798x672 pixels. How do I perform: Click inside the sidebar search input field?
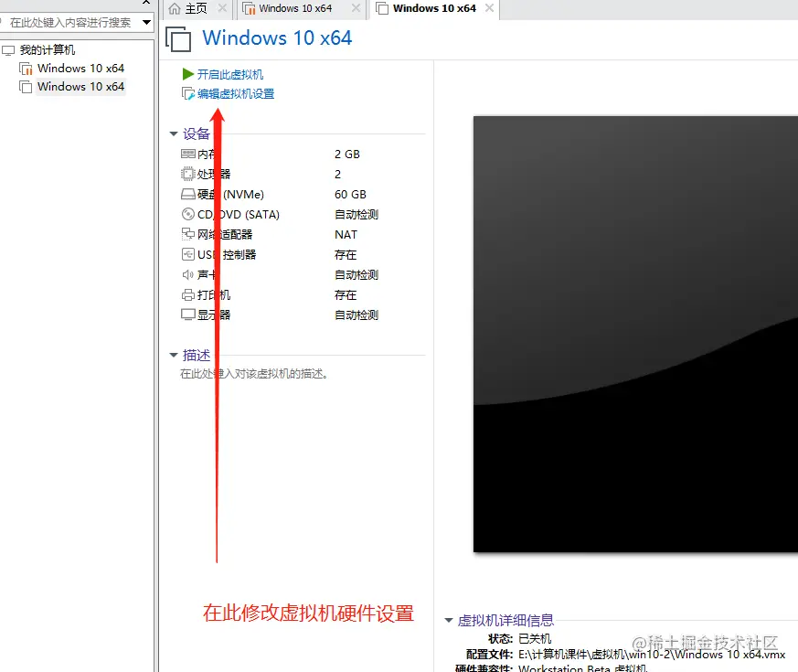[69, 22]
